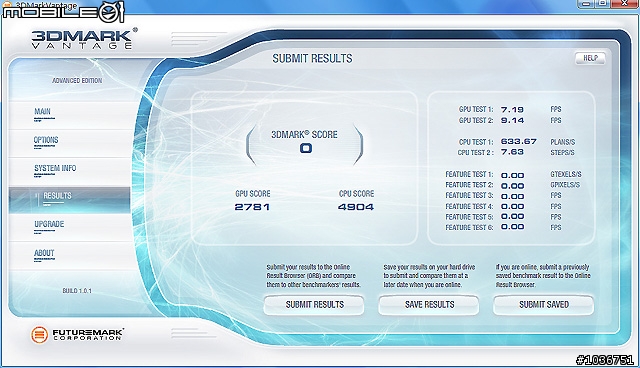
Task: Click the SUBMIT RESULTS page heading
Action: [x=312, y=58]
